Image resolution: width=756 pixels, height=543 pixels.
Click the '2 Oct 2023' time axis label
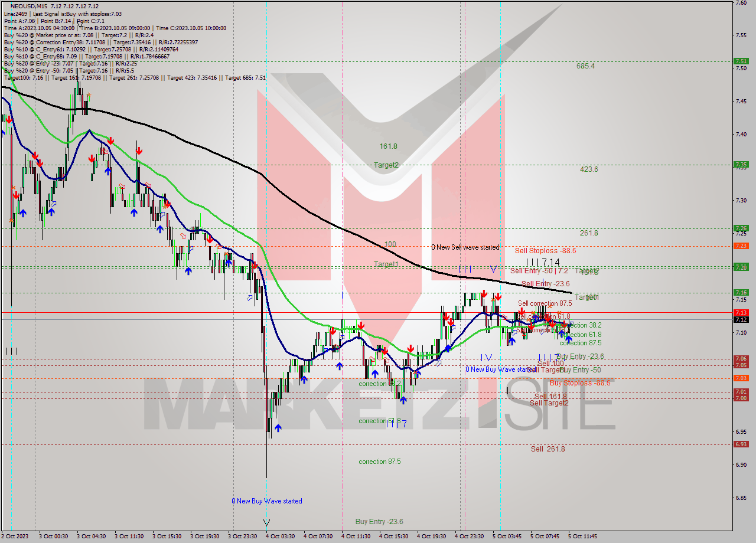pyautogui.click(x=14, y=537)
